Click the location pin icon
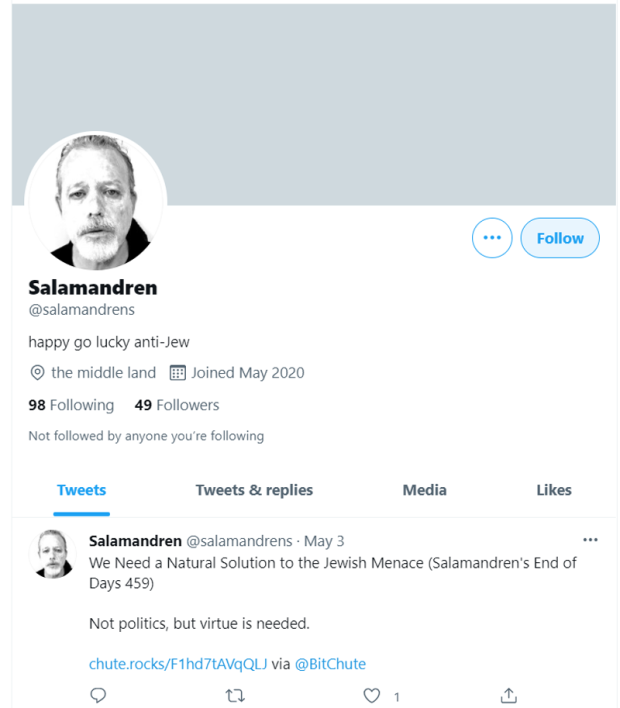This screenshot has height=708, width=620. 38,373
